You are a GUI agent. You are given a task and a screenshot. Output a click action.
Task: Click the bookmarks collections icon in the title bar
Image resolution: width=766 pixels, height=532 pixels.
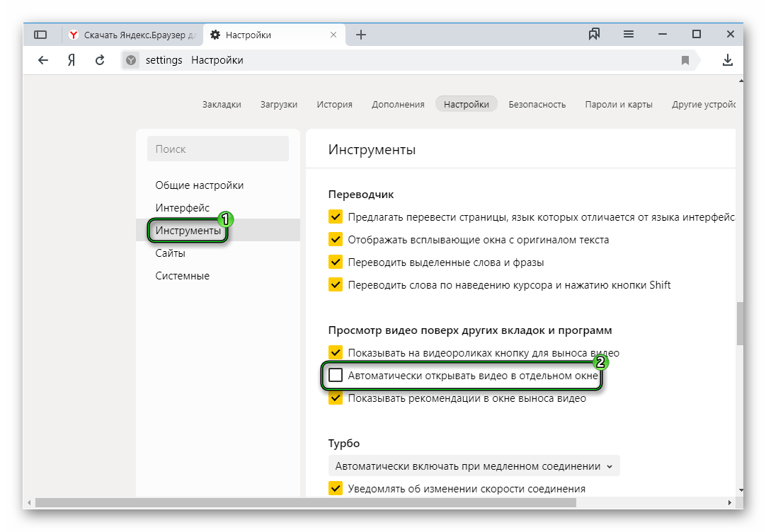[x=594, y=33]
